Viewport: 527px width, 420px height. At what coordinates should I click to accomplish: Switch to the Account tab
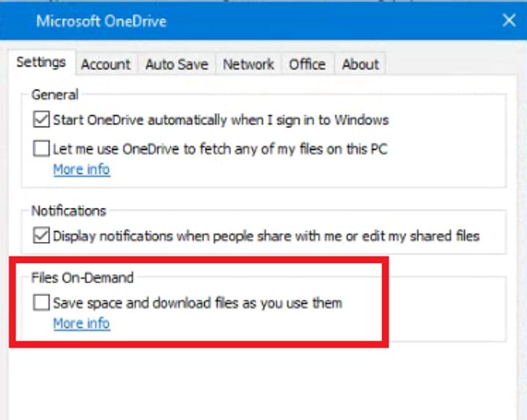[x=106, y=64]
